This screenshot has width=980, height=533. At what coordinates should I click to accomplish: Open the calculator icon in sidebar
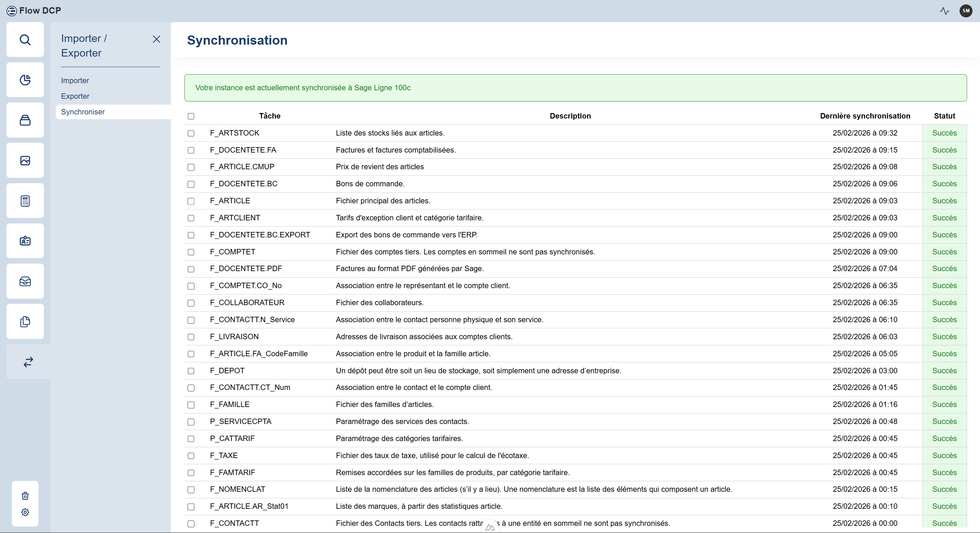[x=25, y=201]
